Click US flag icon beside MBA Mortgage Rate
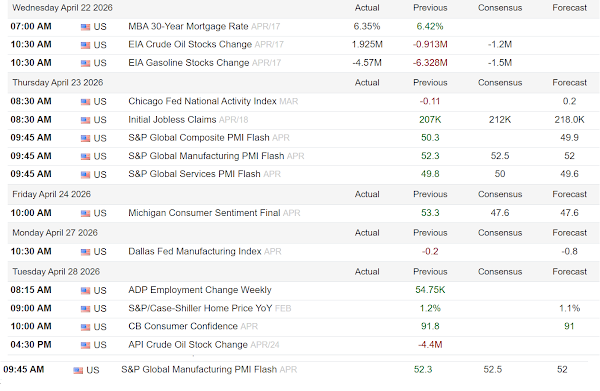This screenshot has height=391, width=600. pyautogui.click(x=85, y=27)
